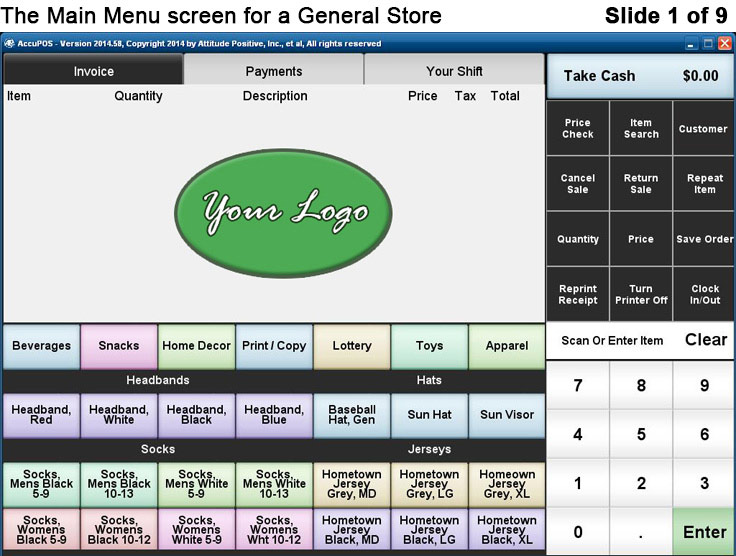This screenshot has width=736, height=556.
Task: Open the Home Decor category
Action: point(196,346)
